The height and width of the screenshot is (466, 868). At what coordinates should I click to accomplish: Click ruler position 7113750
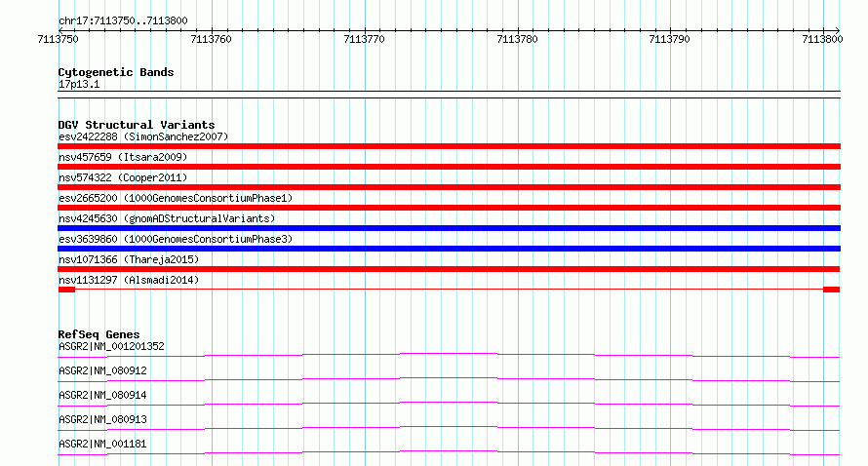[59, 39]
